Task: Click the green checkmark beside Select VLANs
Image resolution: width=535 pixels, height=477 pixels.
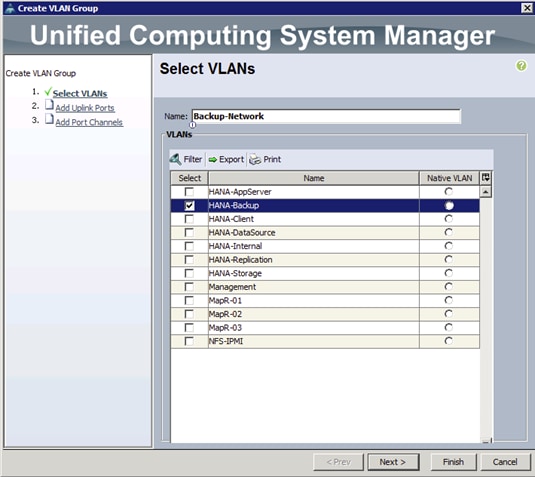Action: pyautogui.click(x=48, y=91)
